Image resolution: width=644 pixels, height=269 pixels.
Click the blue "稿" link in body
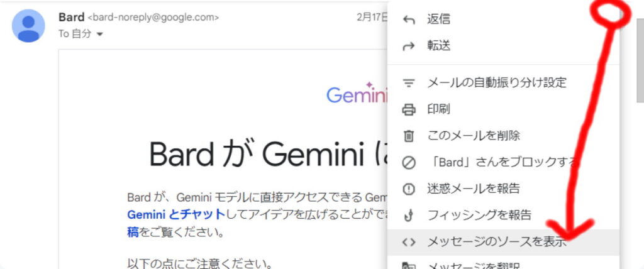tap(131, 233)
